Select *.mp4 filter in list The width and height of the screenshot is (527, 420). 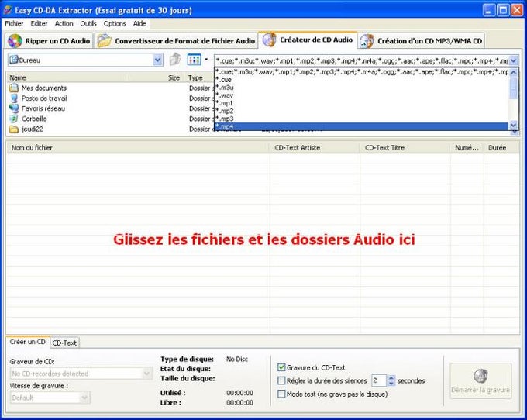click(362, 126)
